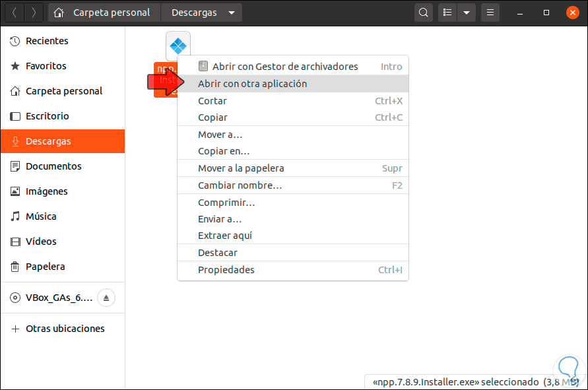The height and width of the screenshot is (390, 588).
Task: Click the home icon in the path bar
Action: 59,13
